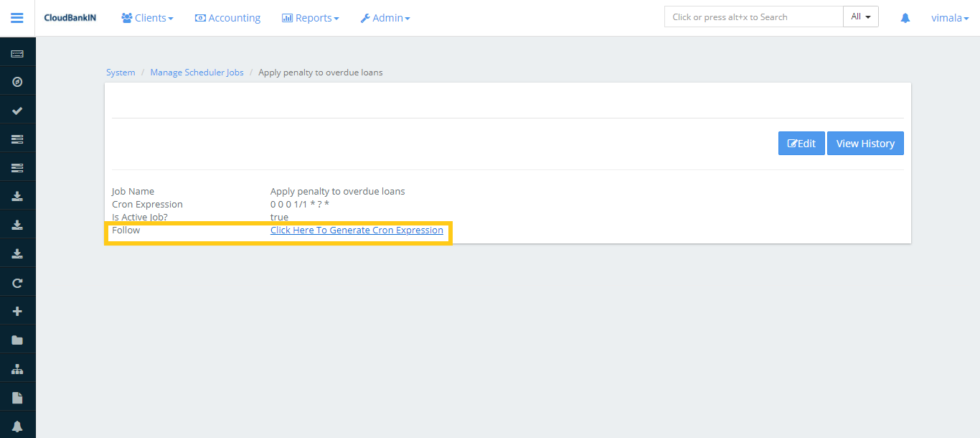Expand the Reports dropdown menu
980x438 pixels.
(310, 18)
